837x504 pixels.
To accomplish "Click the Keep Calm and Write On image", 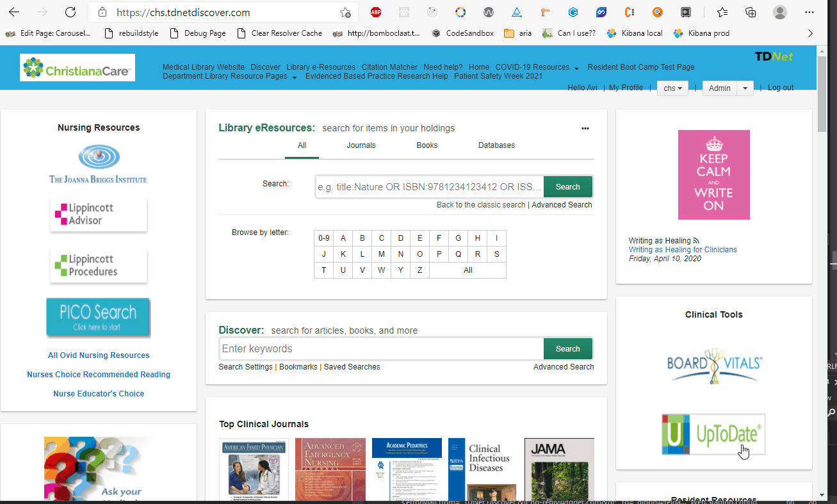I will [x=714, y=175].
